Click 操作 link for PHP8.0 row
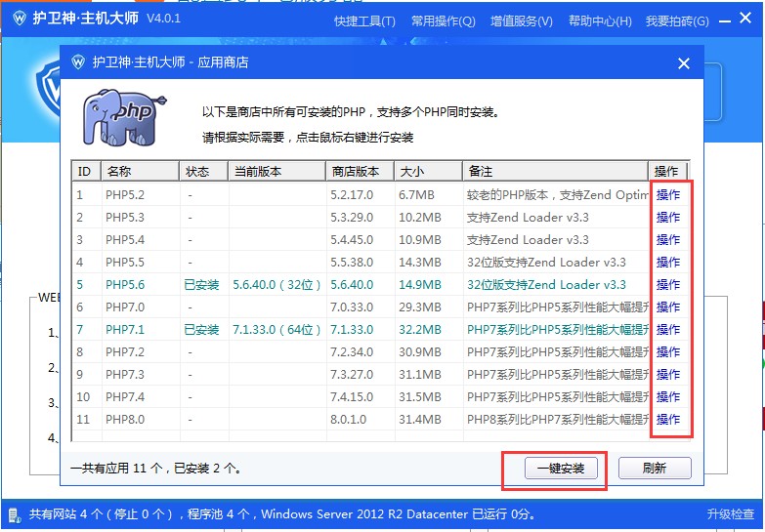The image size is (765, 532). [668, 420]
